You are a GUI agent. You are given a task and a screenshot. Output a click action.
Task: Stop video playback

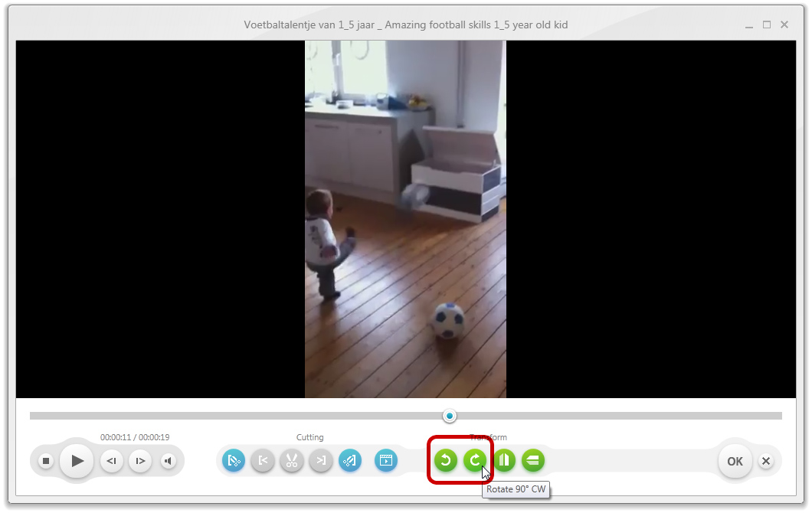point(45,461)
